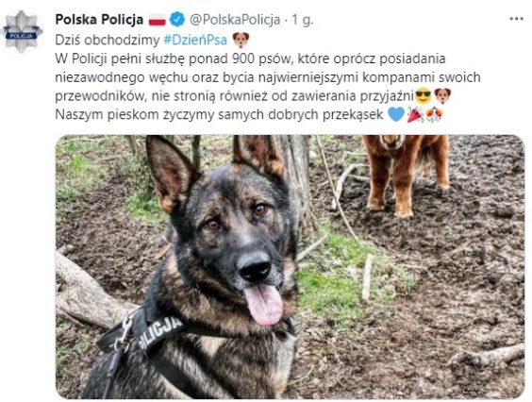Open the three-dot more options menu
This screenshot has height=402, width=532.
(516, 20)
